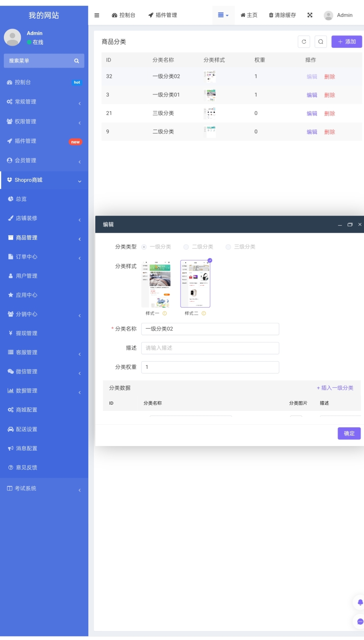Select the 样式一 category style thumbnail

click(156, 284)
